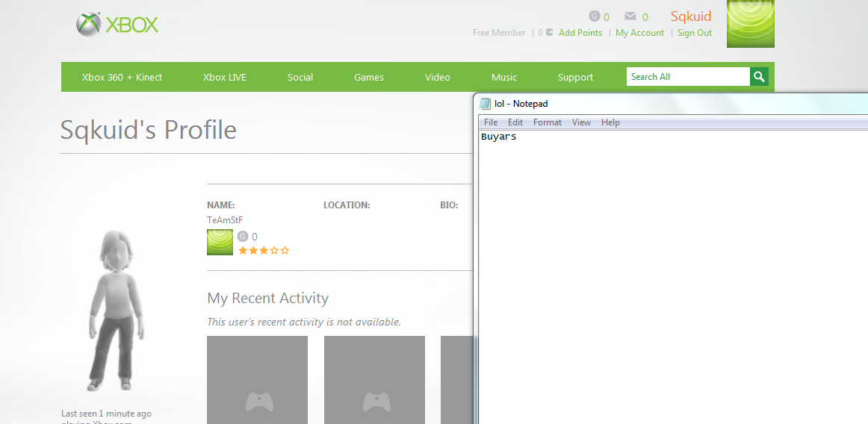Click the orange star reputation rating

[264, 251]
